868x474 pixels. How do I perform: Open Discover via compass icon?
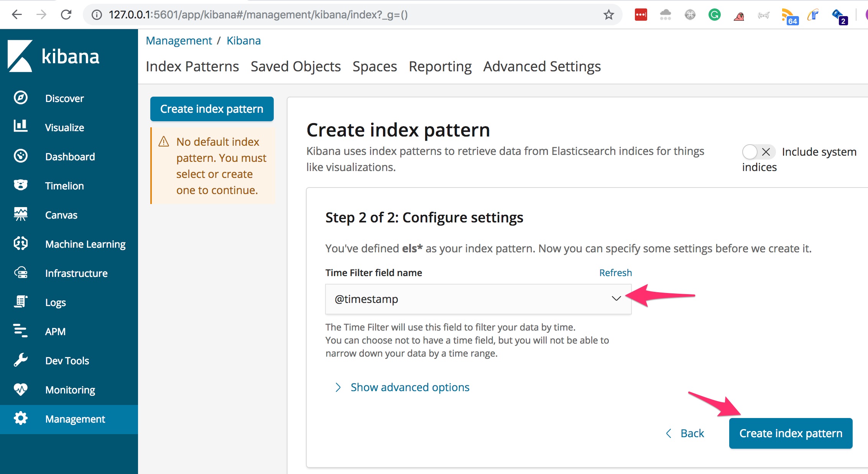pyautogui.click(x=20, y=98)
